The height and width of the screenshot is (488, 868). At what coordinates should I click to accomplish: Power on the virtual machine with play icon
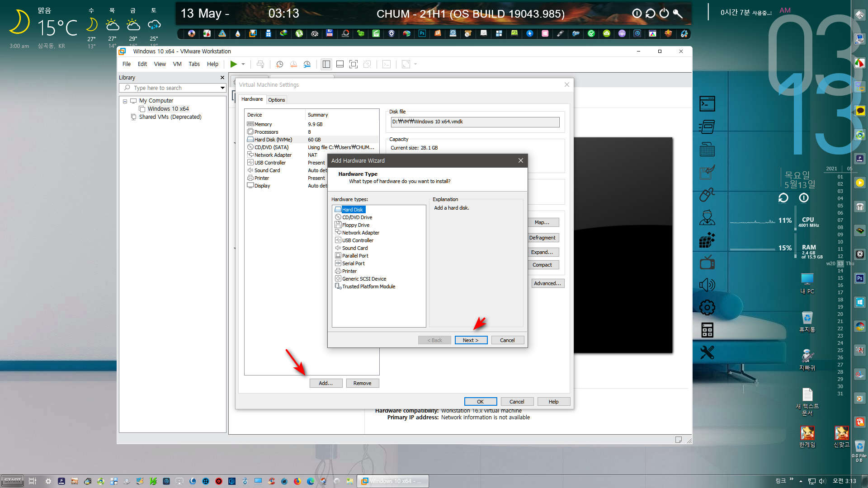(x=233, y=64)
